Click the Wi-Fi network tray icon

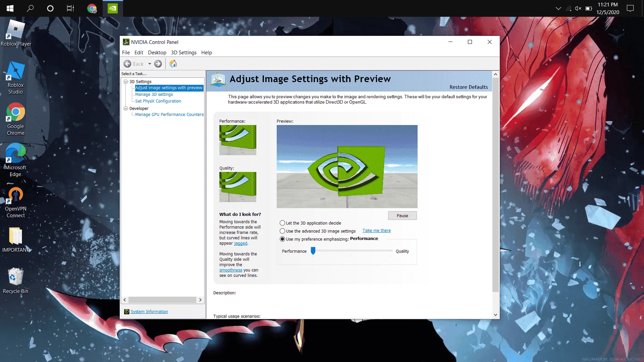(x=569, y=8)
